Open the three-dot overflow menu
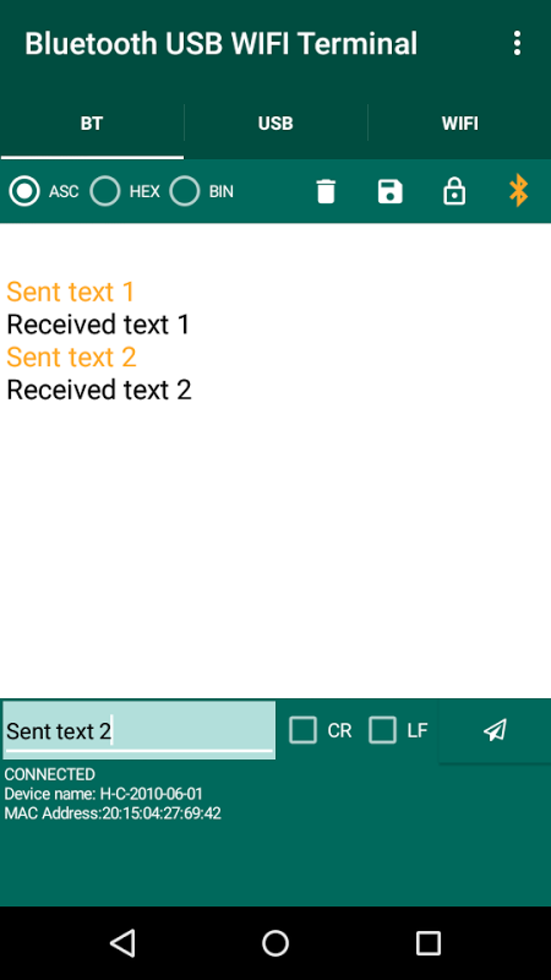551x980 pixels. tap(517, 43)
